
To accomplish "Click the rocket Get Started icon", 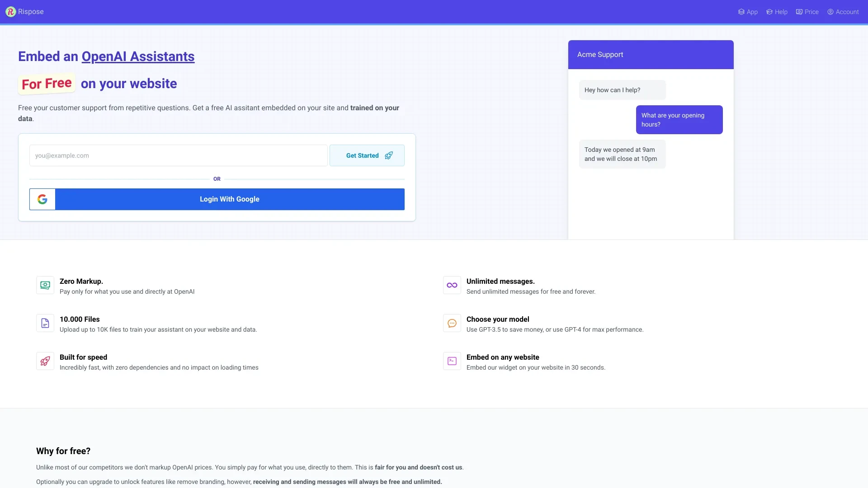I will coord(388,156).
